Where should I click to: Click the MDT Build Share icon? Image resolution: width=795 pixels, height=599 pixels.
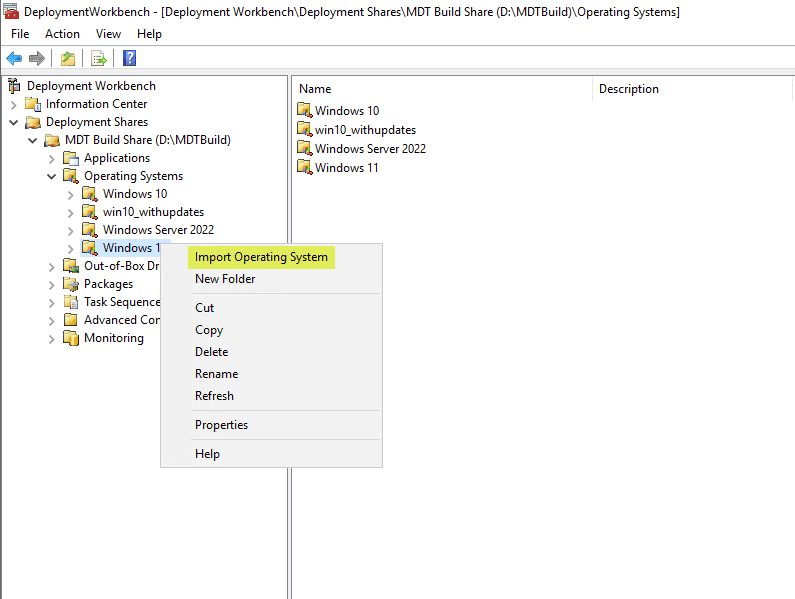(x=52, y=140)
